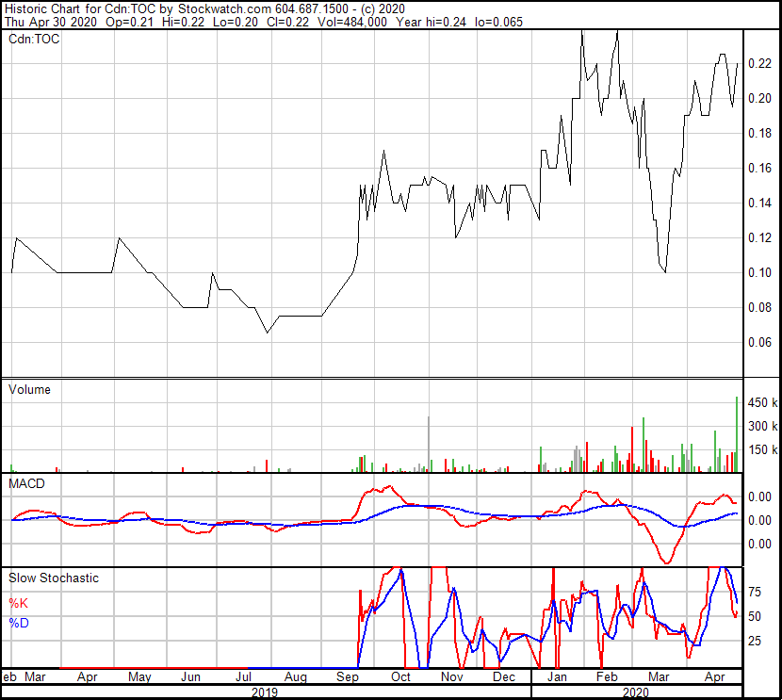Click the tallest green volume bar in late April

coord(737,434)
